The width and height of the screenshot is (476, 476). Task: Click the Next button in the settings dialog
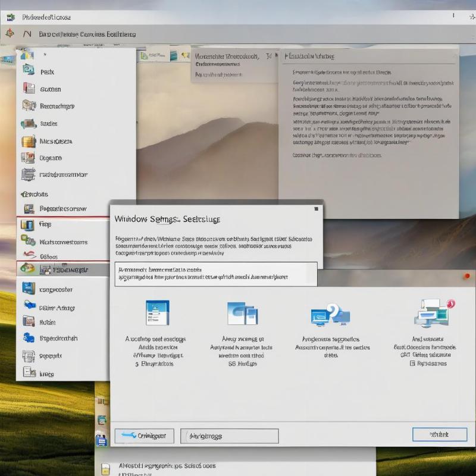pyautogui.click(x=439, y=435)
